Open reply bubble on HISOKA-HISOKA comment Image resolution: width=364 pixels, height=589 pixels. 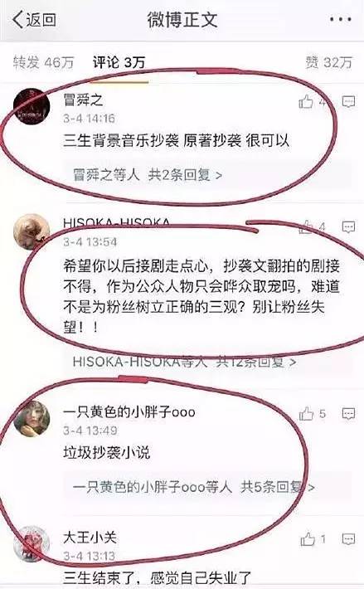(x=348, y=226)
